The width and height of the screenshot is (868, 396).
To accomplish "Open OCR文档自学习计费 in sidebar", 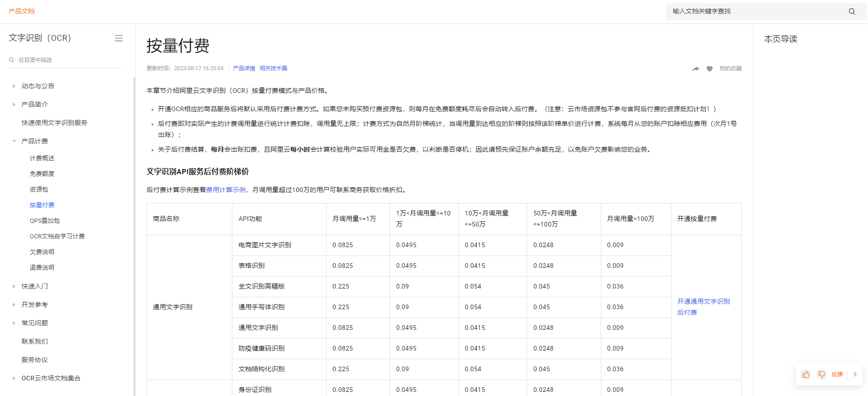I will pyautogui.click(x=57, y=236).
